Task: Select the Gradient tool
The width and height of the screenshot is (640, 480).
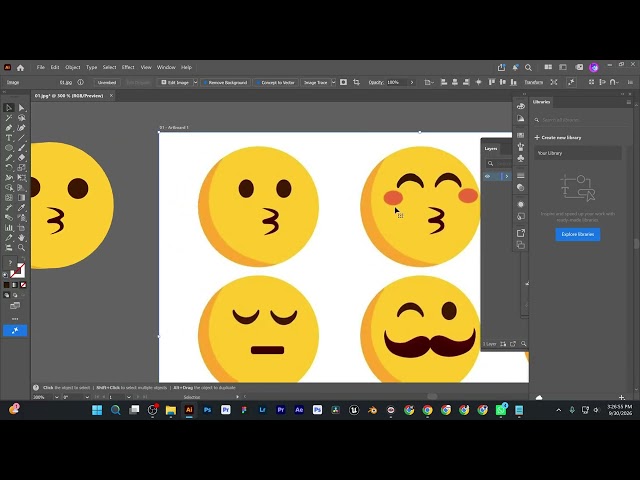Action: coord(22,198)
